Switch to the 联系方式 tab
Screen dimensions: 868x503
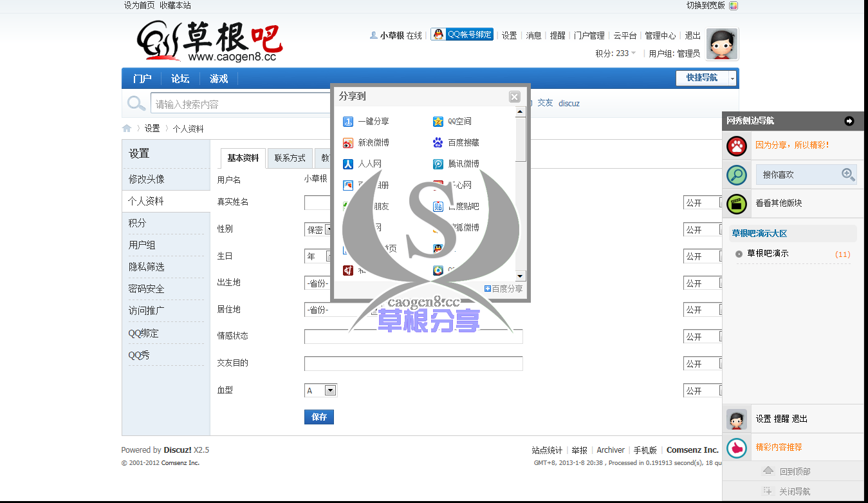(x=290, y=158)
